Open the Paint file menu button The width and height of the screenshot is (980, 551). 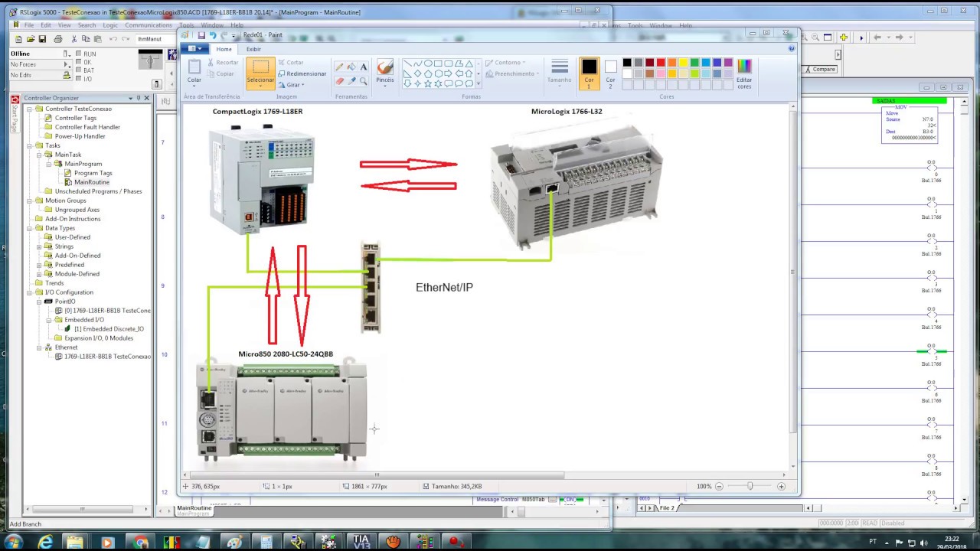(194, 49)
